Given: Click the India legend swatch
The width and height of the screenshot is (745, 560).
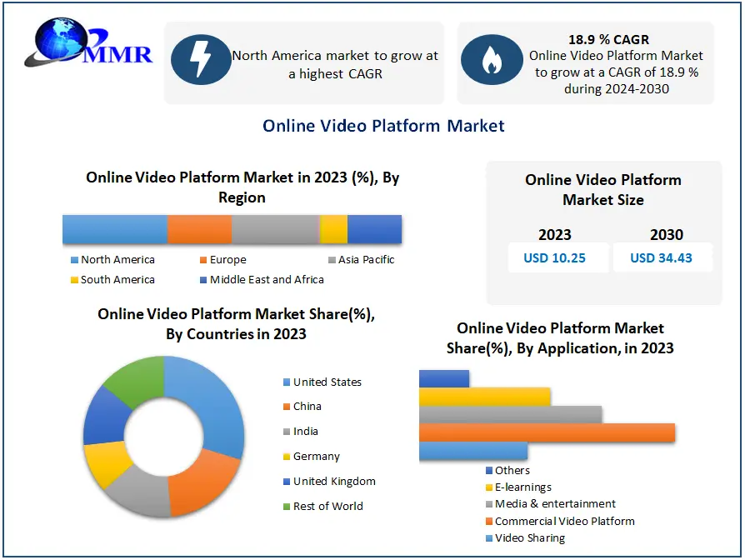Looking at the screenshot, I should click(287, 432).
